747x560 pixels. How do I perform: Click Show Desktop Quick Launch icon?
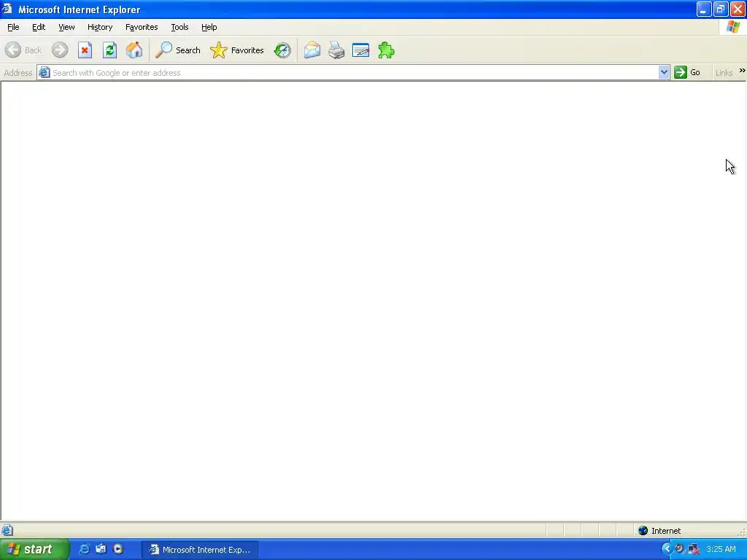pos(101,549)
